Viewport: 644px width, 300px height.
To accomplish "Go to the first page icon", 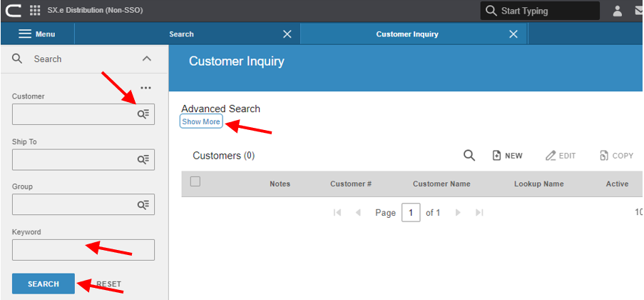I will 337,212.
